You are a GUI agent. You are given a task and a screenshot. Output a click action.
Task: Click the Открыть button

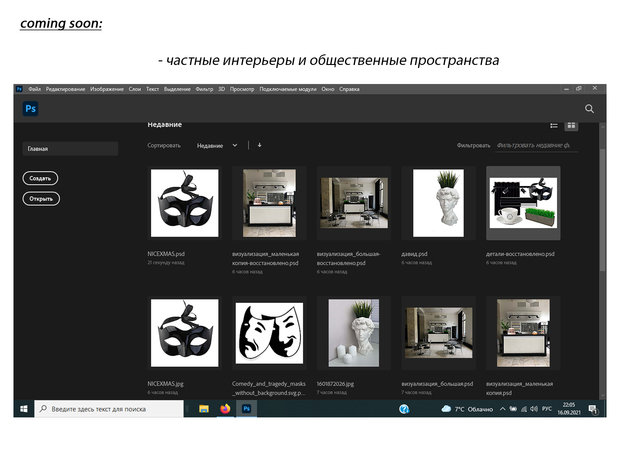[41, 198]
